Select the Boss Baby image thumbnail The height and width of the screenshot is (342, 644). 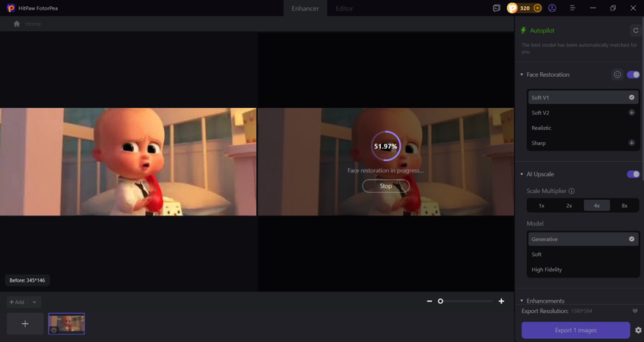[67, 324]
